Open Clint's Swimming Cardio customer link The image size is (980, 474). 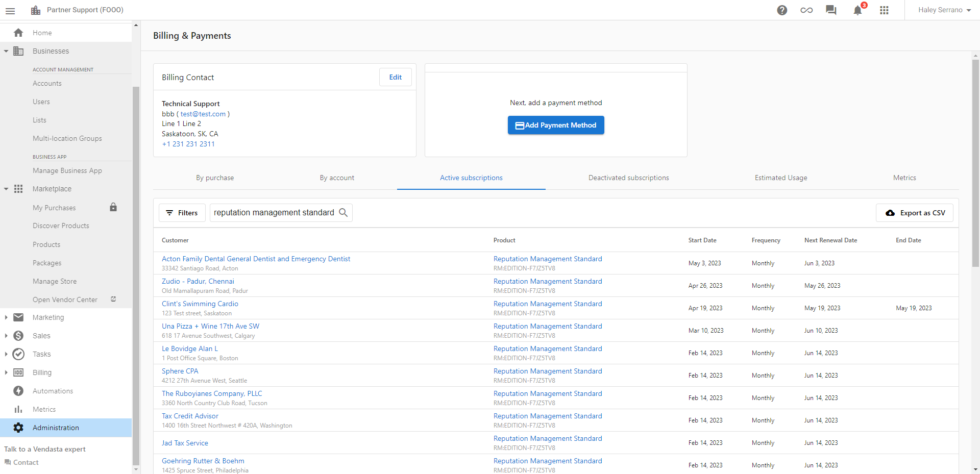point(200,304)
